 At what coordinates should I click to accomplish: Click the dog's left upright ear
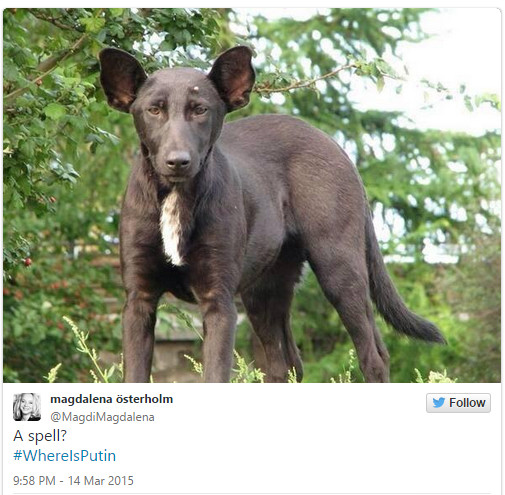pyautogui.click(x=122, y=79)
